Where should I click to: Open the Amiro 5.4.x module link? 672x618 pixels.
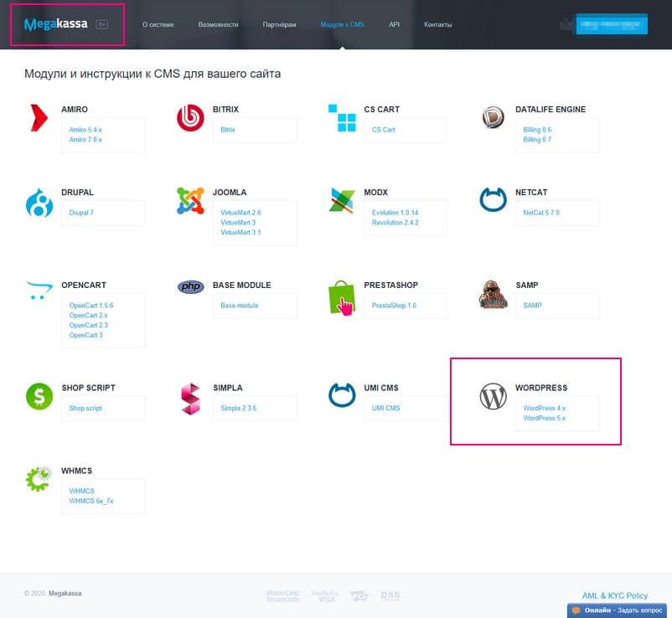[85, 129]
